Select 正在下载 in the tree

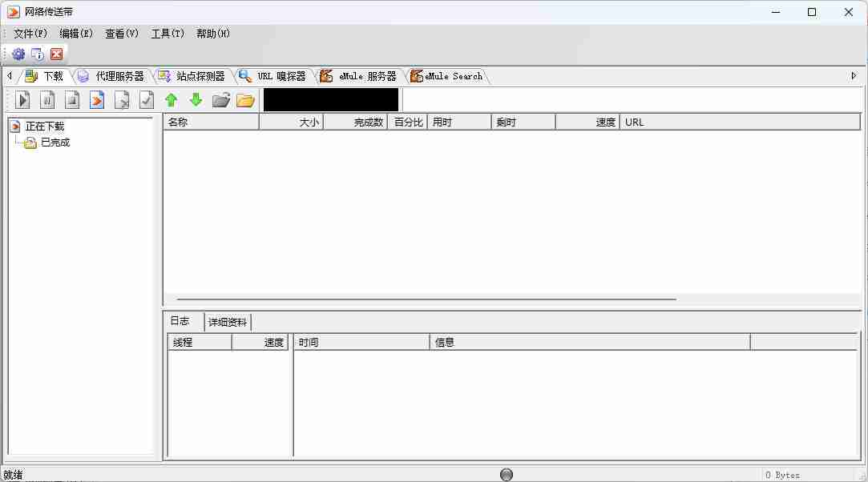pos(44,127)
